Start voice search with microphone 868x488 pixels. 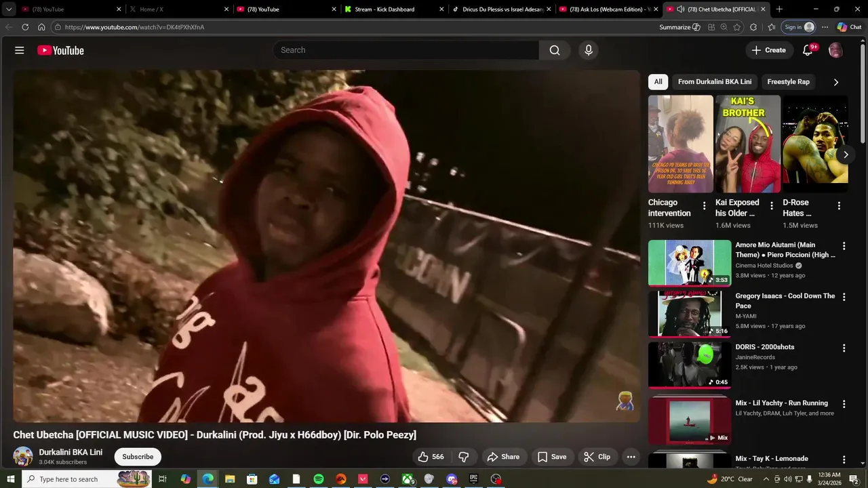pyautogui.click(x=588, y=50)
